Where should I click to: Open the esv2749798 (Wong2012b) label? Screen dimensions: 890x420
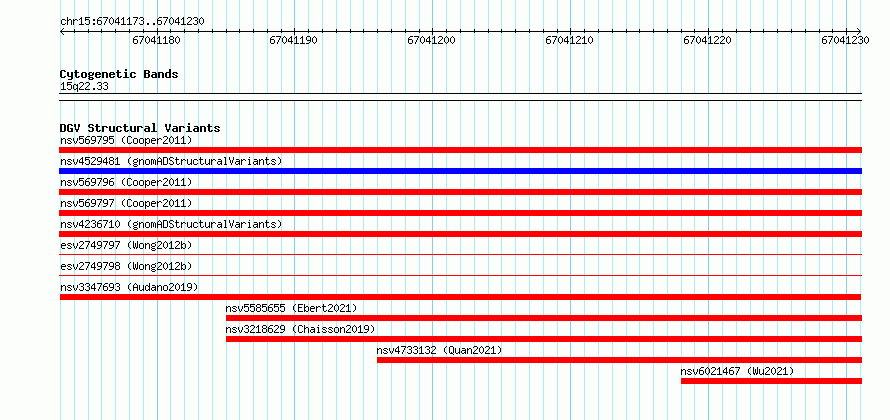coord(126,266)
